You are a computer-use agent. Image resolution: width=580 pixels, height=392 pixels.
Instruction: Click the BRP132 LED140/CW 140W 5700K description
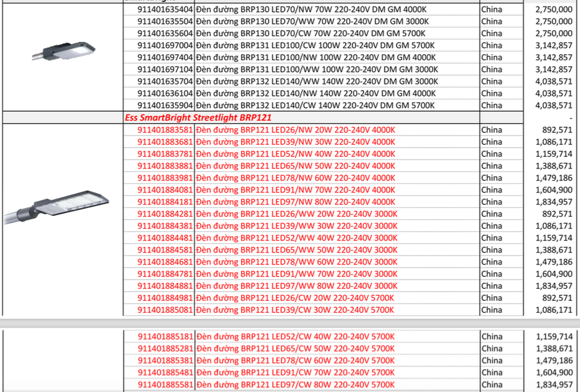click(315, 105)
